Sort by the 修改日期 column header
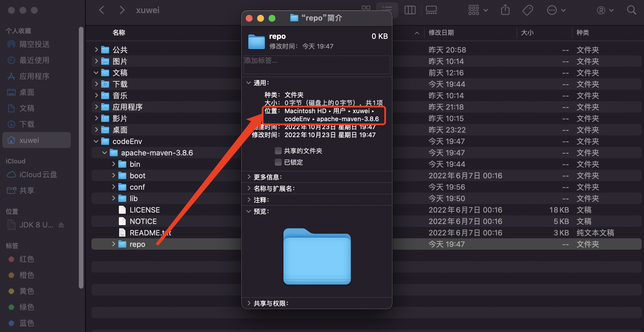This screenshot has height=332, width=644. [441, 33]
